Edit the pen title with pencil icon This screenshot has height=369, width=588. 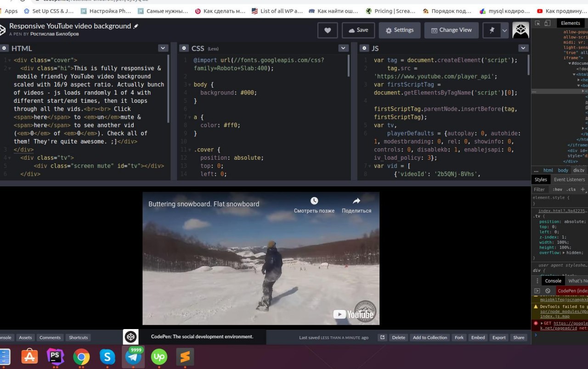pos(136,27)
